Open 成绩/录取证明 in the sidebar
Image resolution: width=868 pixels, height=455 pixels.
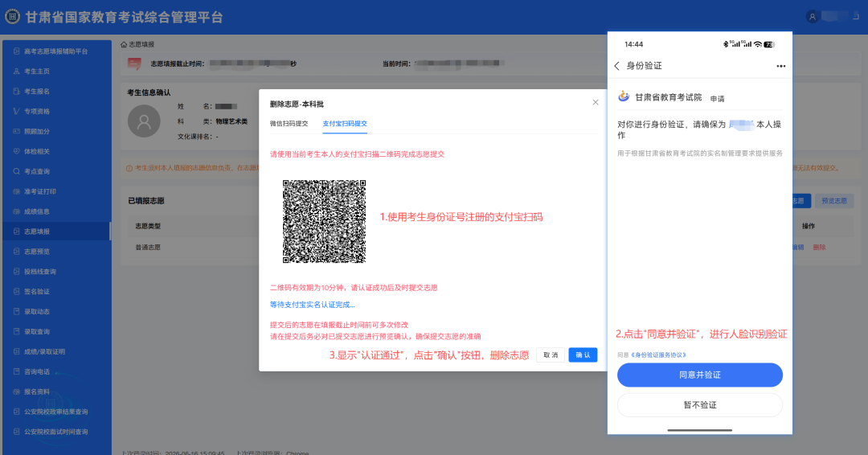[56, 351]
